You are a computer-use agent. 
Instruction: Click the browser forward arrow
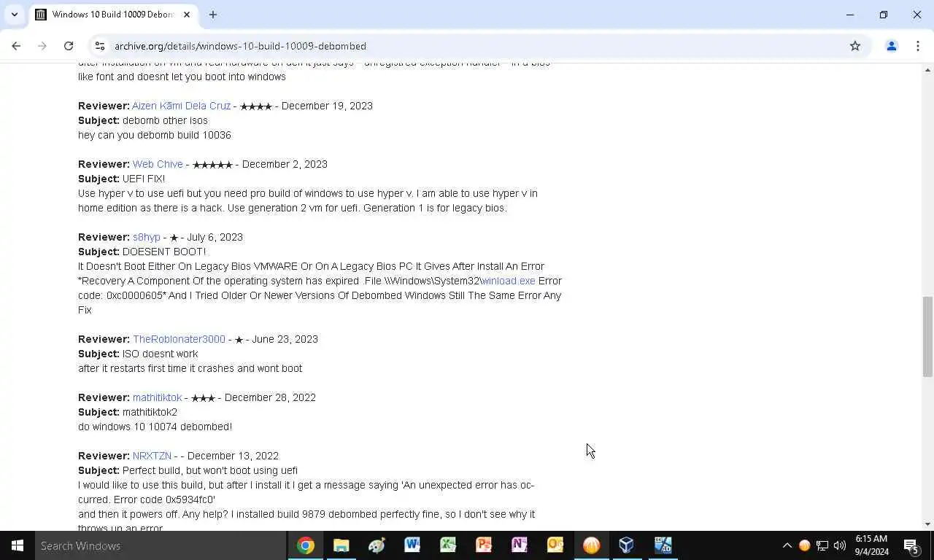tap(42, 46)
